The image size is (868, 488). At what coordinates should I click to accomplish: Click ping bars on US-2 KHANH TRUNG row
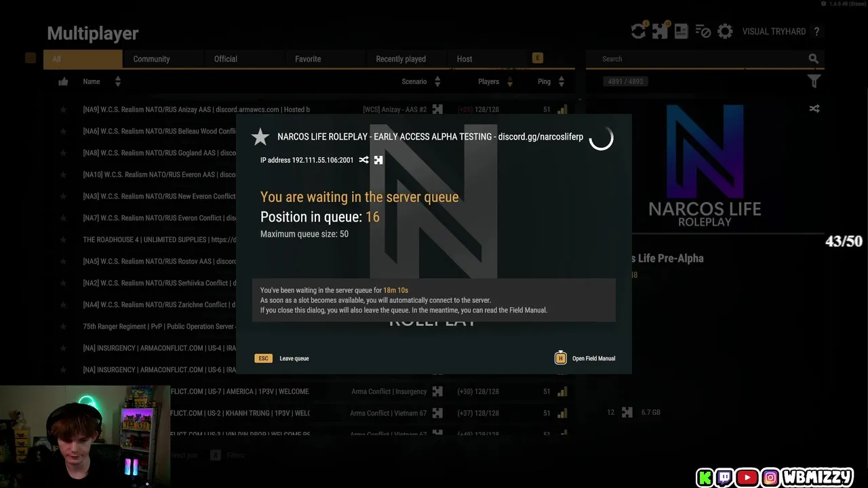click(562, 413)
